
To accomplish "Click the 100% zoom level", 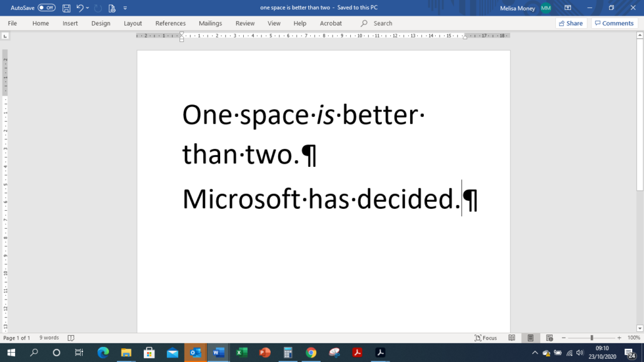I will (634, 338).
